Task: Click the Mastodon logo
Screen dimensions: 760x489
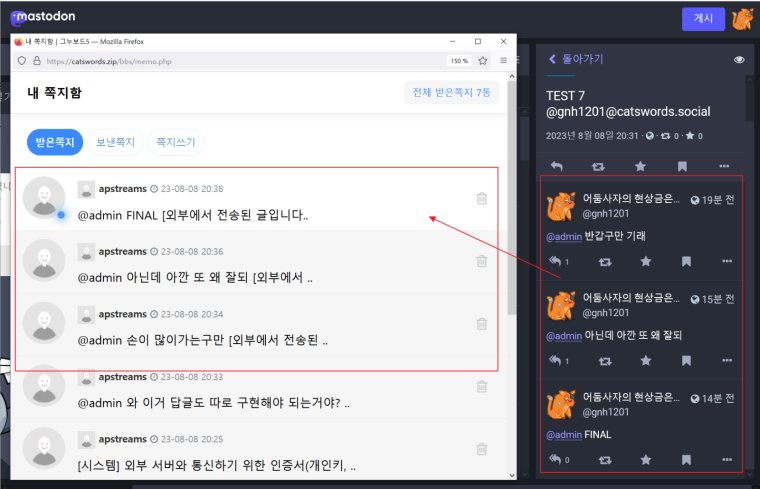Action: click(43, 17)
